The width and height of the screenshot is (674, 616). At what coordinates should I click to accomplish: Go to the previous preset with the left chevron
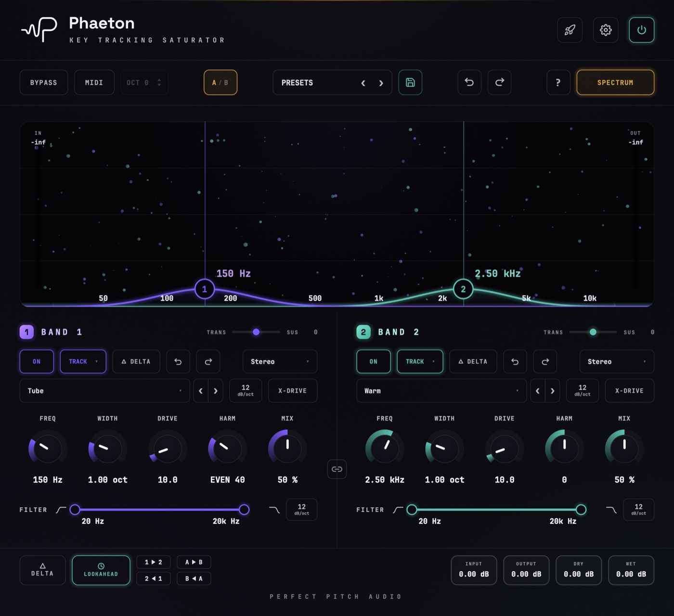363,83
